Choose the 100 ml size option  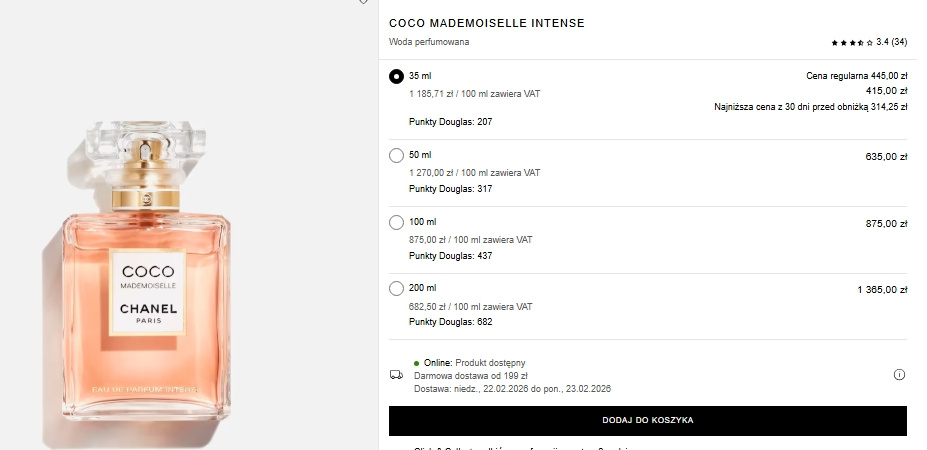coord(397,222)
